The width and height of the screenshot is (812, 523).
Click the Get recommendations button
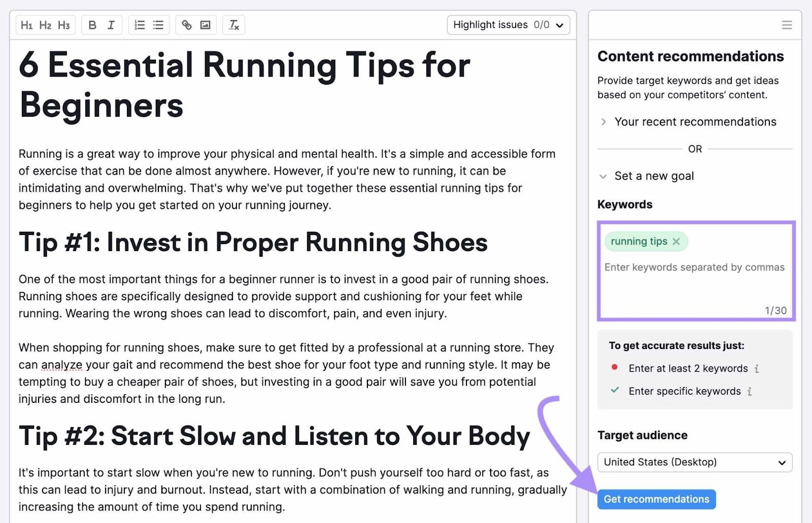tap(656, 499)
